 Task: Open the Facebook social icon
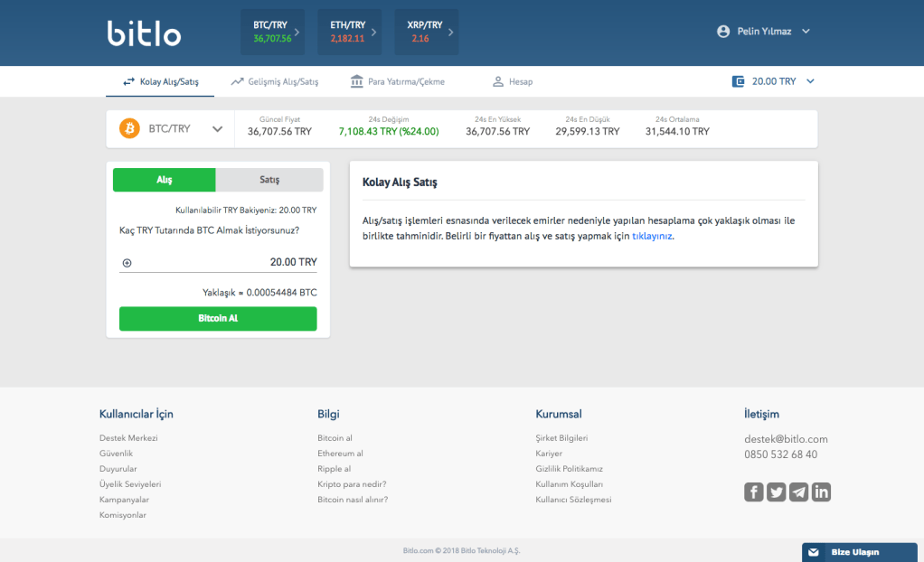click(x=754, y=492)
